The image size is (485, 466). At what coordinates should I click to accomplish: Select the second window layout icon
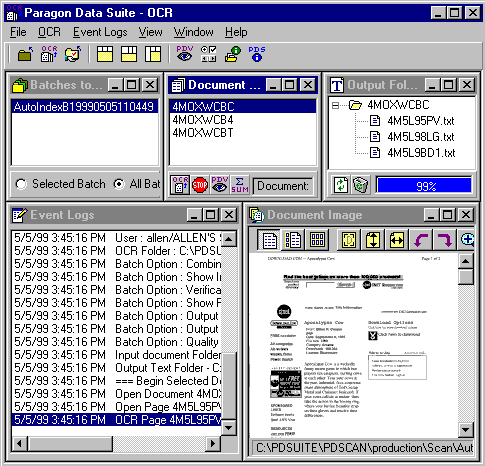click(129, 54)
